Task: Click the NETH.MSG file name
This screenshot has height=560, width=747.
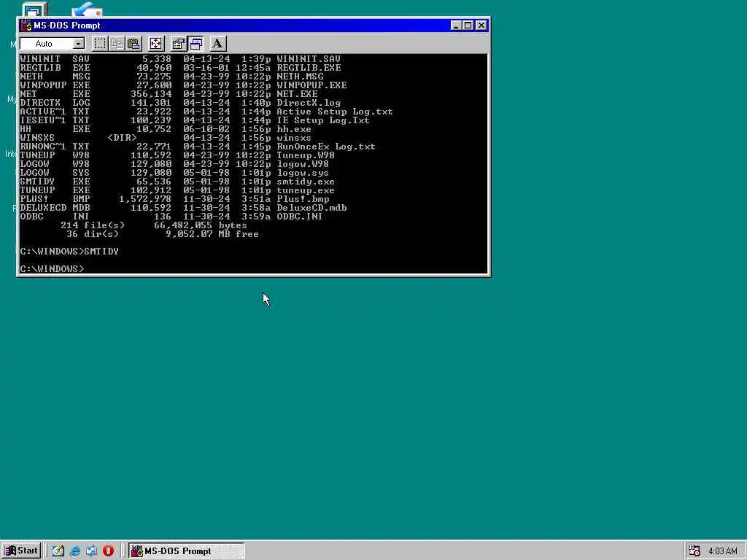Action: pos(300,76)
